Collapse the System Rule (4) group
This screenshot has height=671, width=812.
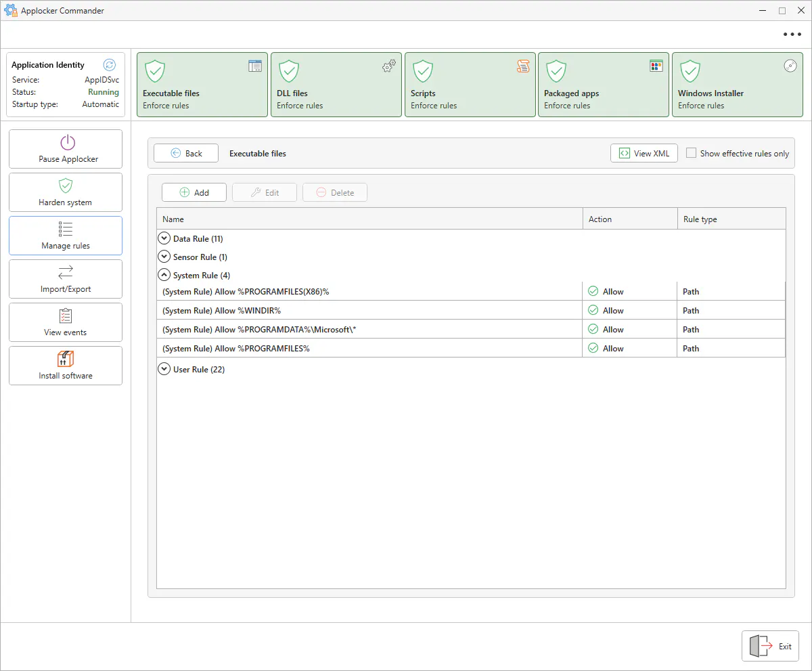(x=164, y=275)
